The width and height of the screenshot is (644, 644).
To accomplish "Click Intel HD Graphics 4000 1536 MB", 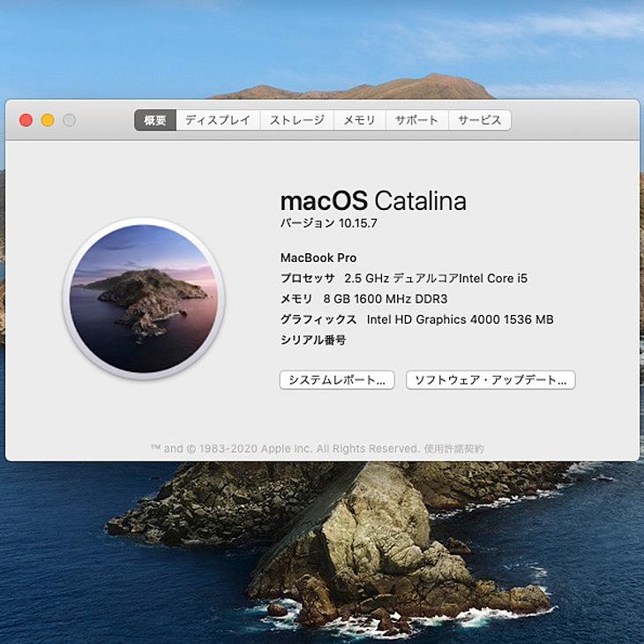I will point(460,319).
